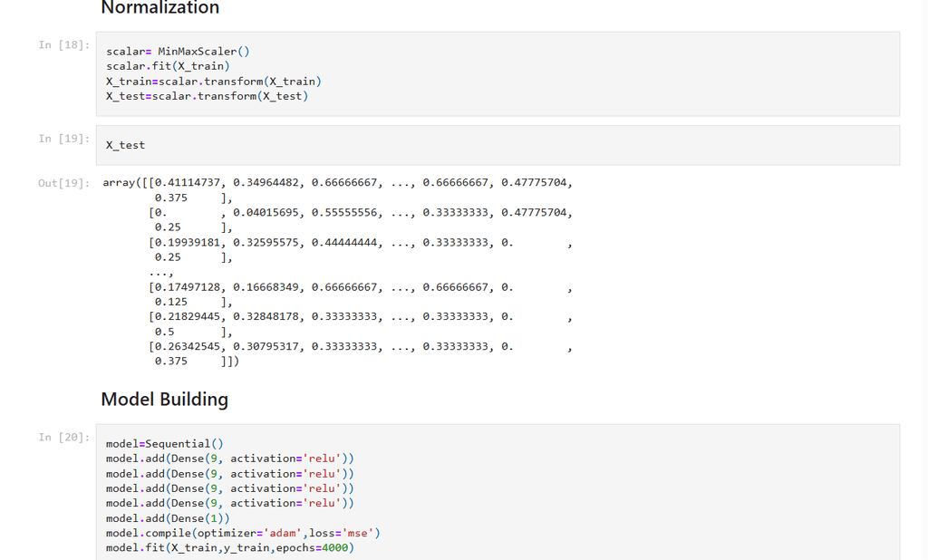Image resolution: width=928 pixels, height=560 pixels.
Task: Click the Normalization heading
Action: point(159,8)
